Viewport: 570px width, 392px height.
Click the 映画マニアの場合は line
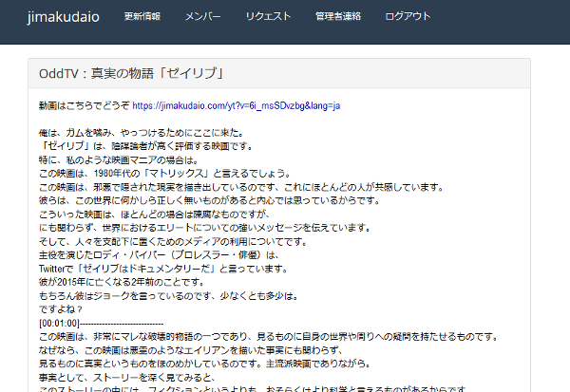[x=114, y=160]
